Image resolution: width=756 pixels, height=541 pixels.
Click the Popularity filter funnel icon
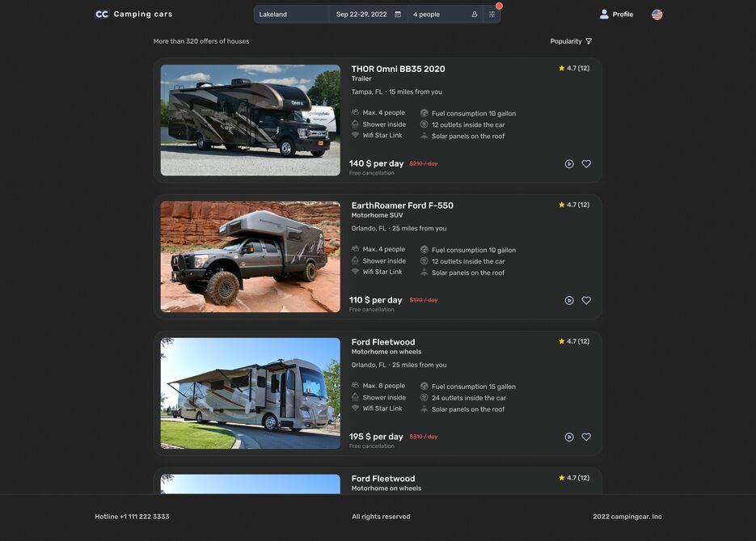pyautogui.click(x=589, y=41)
